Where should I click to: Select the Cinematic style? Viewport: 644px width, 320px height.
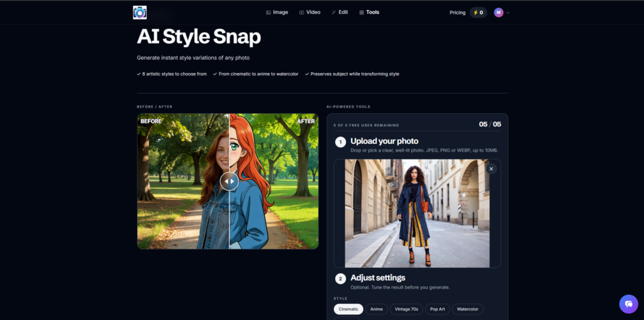pos(348,309)
